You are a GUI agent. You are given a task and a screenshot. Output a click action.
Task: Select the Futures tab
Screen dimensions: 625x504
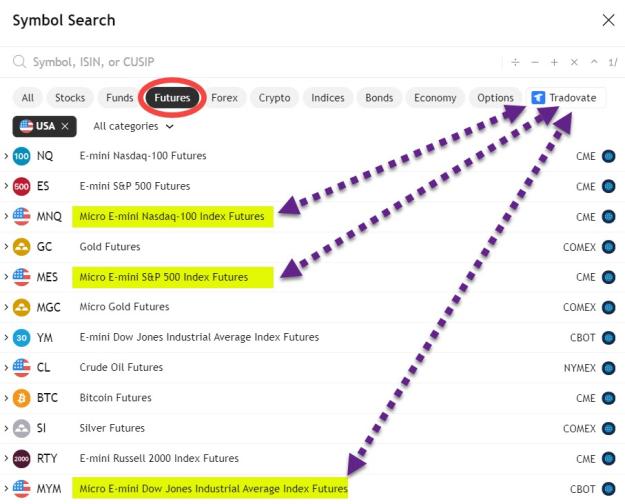(172, 98)
